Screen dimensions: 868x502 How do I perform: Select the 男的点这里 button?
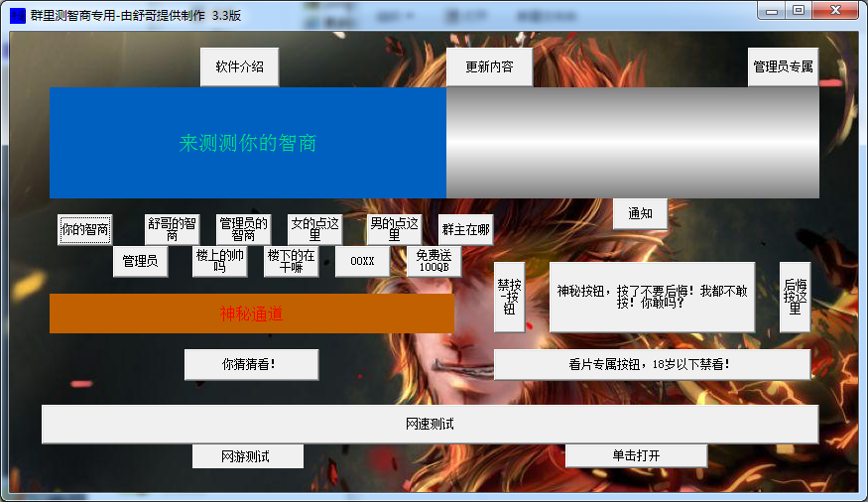[x=394, y=230]
